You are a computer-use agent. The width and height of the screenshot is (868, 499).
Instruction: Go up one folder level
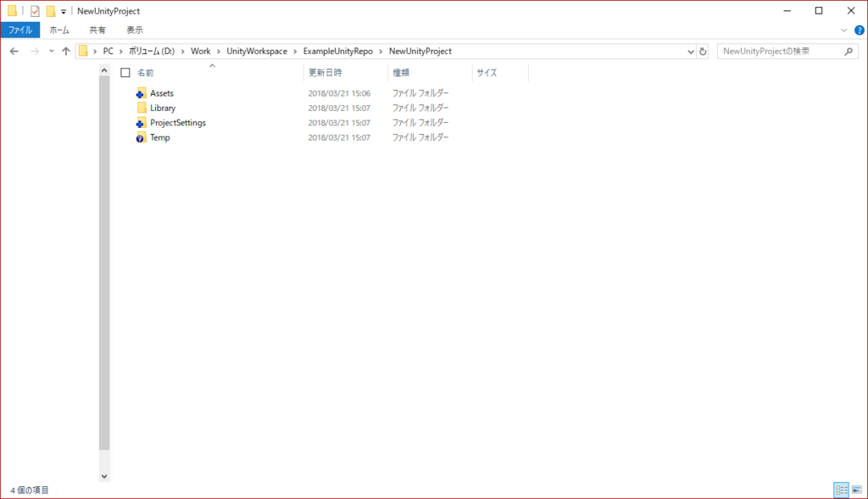pos(66,51)
